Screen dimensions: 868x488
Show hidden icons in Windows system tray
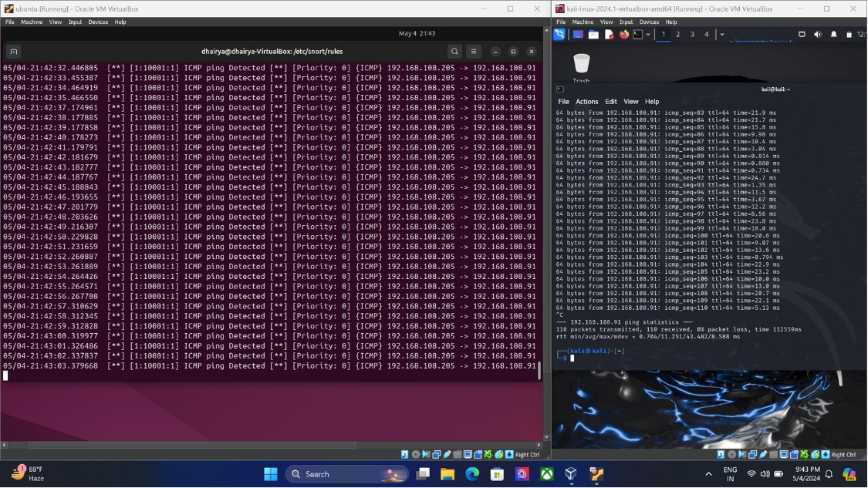pos(708,474)
